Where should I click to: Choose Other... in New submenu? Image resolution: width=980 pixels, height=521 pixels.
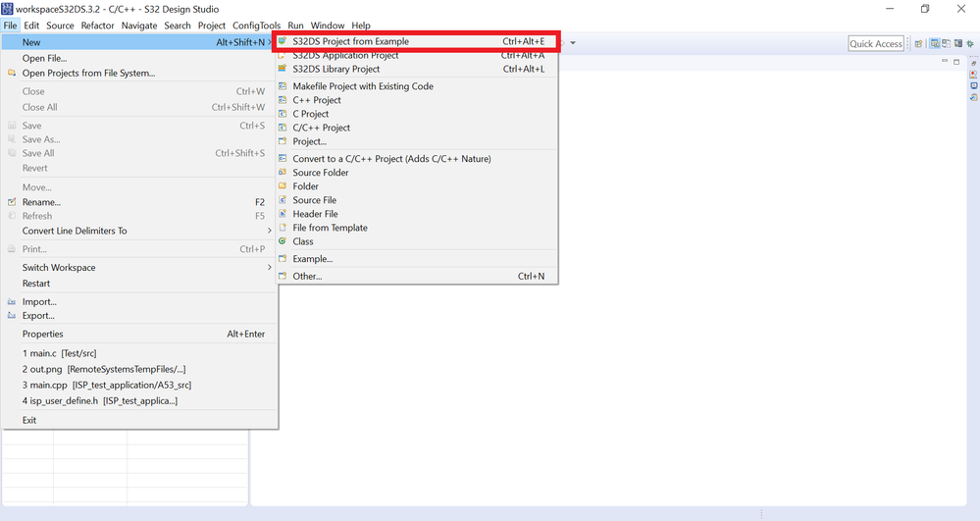pyautogui.click(x=416, y=276)
